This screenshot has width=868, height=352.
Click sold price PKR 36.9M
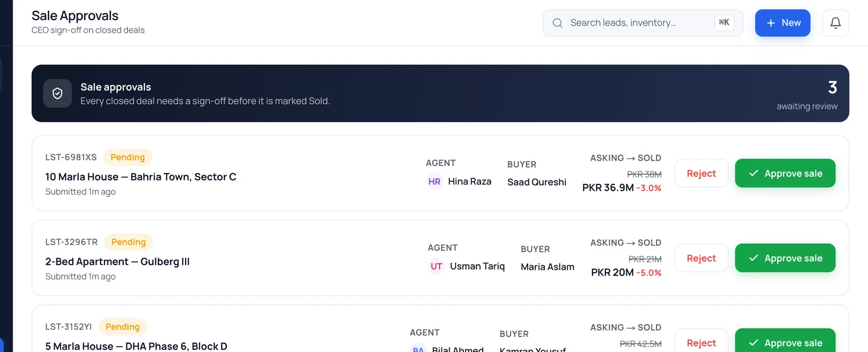[608, 188]
